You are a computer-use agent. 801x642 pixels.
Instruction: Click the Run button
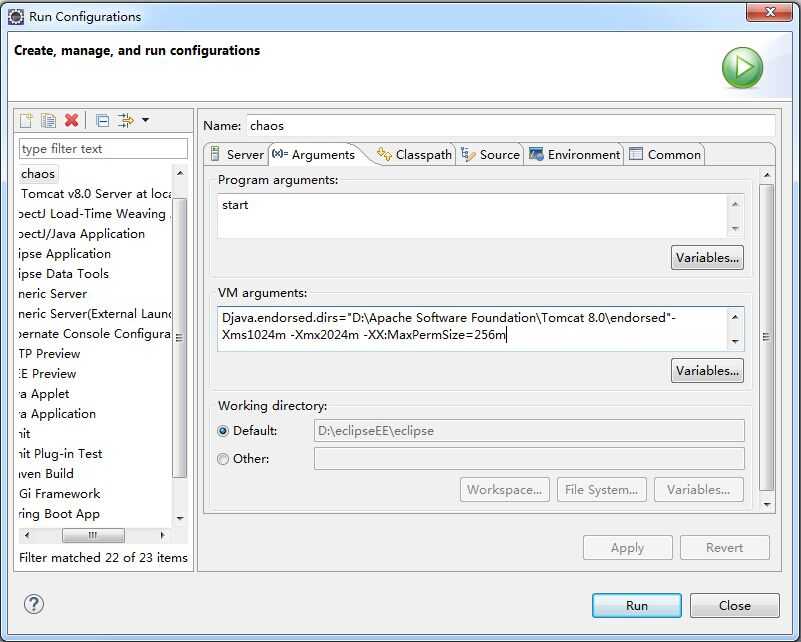[x=637, y=606]
